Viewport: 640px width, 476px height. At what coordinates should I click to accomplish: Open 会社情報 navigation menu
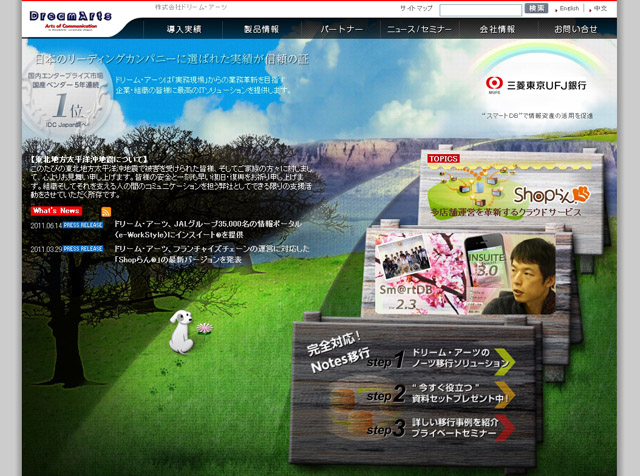(x=498, y=29)
